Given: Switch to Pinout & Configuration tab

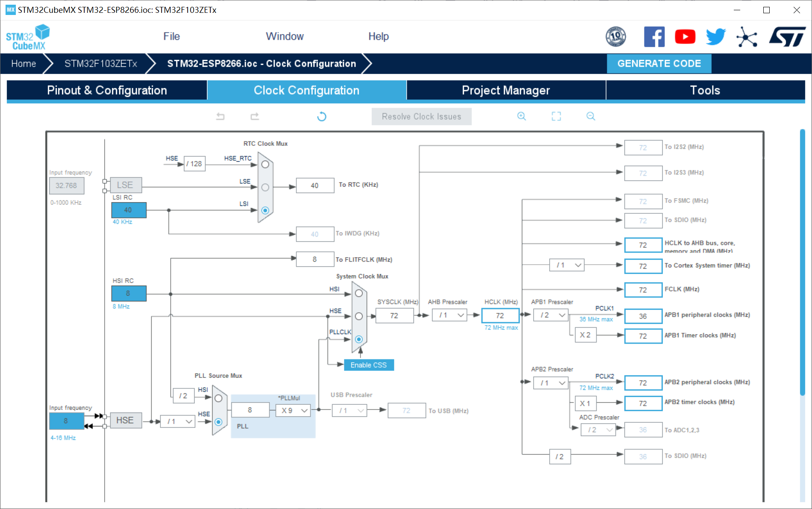Looking at the screenshot, I should pos(107,90).
